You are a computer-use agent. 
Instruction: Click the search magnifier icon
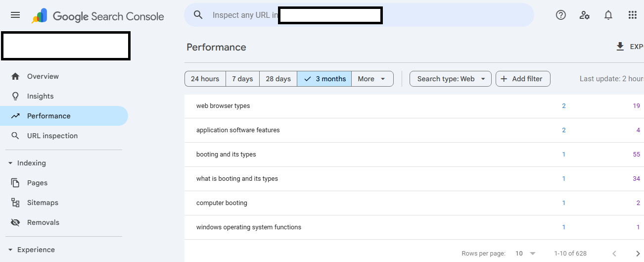click(198, 15)
